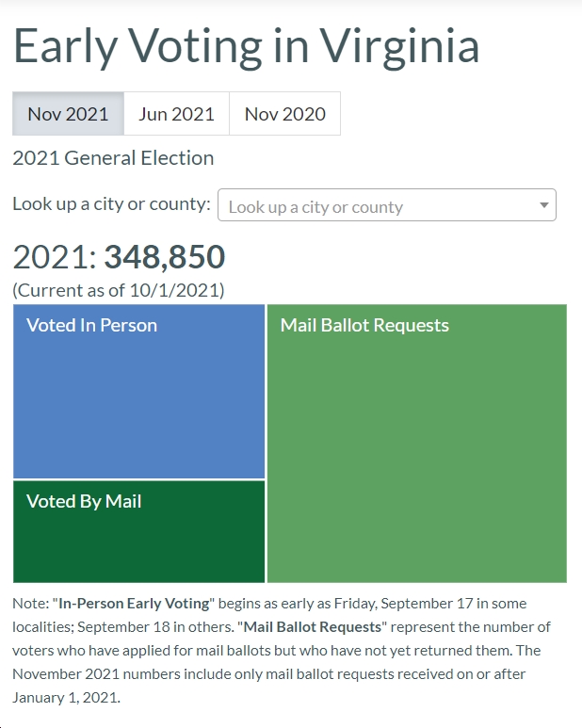The image size is (582, 728).
Task: Click the 'Look up a city or county:' label
Action: coord(111,203)
